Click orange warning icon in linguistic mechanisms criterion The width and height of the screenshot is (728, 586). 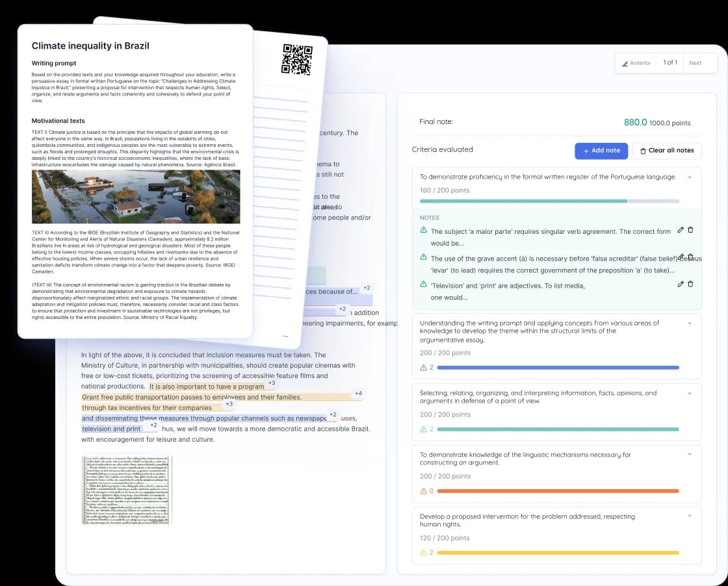coord(423,491)
